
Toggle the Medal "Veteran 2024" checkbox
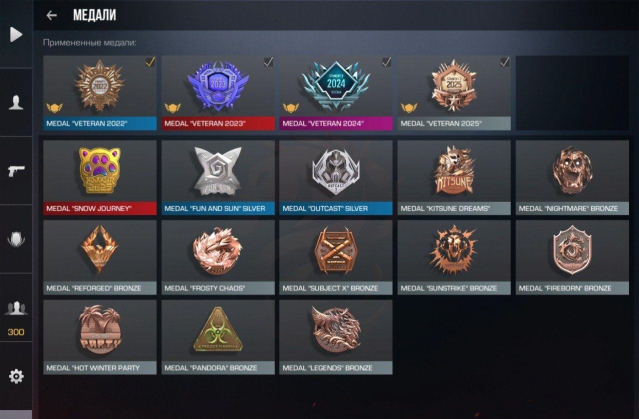pos(386,62)
